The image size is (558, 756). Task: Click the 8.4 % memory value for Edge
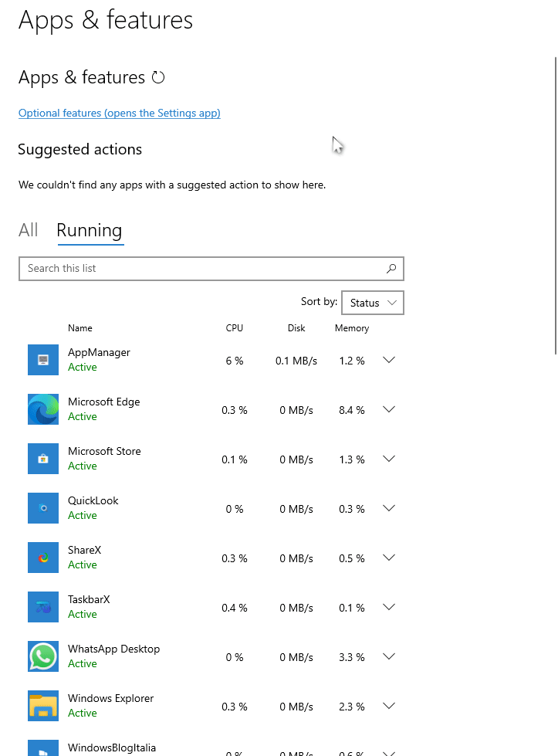click(352, 410)
